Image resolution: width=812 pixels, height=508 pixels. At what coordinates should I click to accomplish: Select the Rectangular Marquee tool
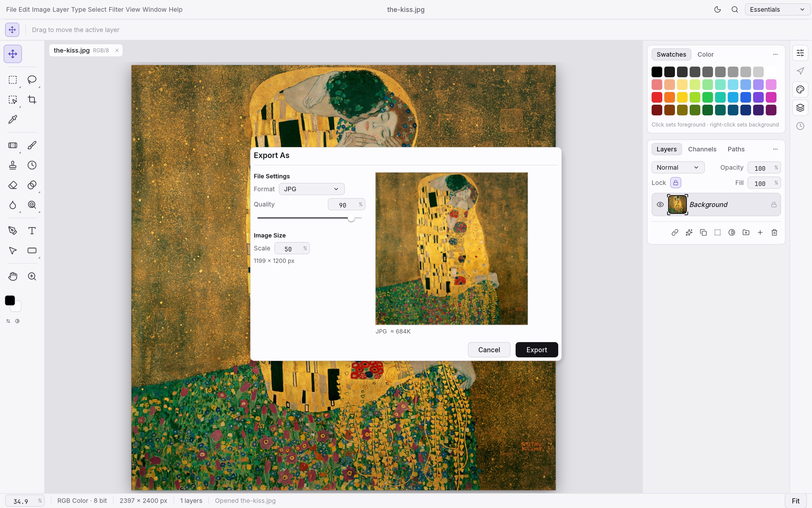pyautogui.click(x=13, y=80)
